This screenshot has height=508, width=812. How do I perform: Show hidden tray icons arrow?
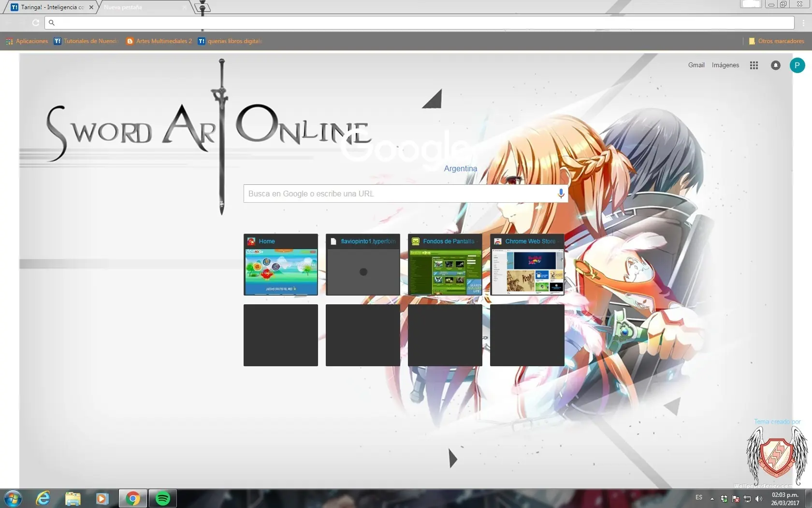click(x=712, y=498)
